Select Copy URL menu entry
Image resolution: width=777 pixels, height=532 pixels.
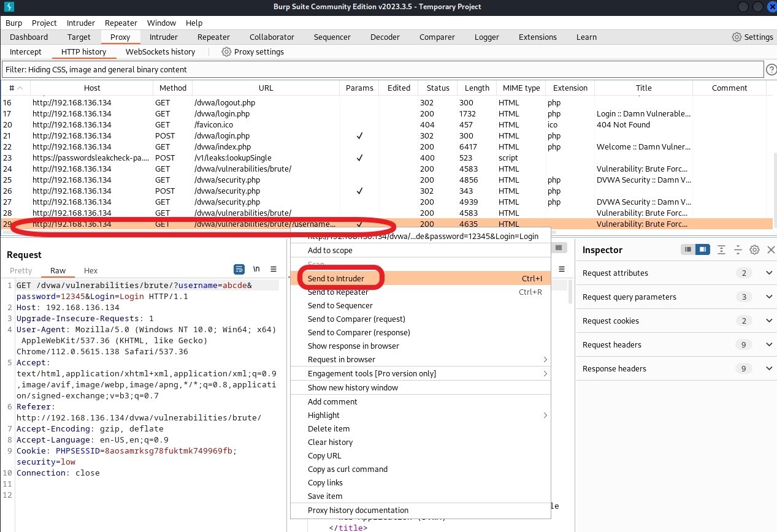[421, 455]
